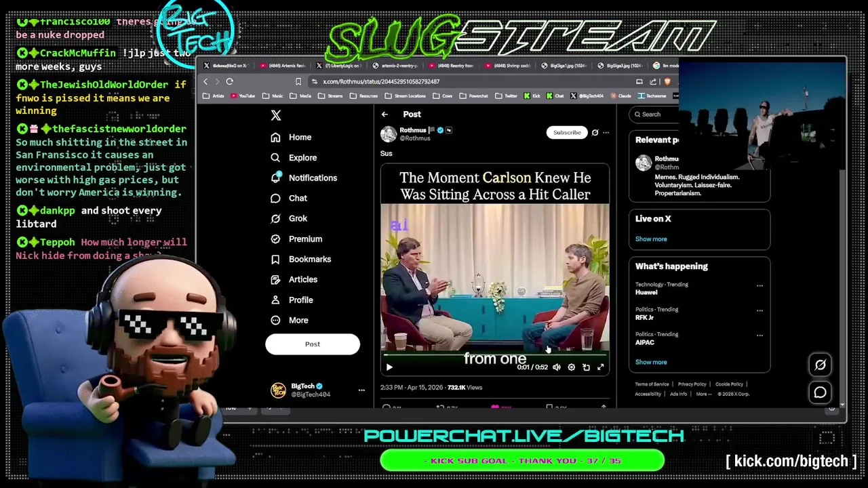Image resolution: width=868 pixels, height=488 pixels.
Task: Open Home from X sidebar
Action: coord(291,137)
